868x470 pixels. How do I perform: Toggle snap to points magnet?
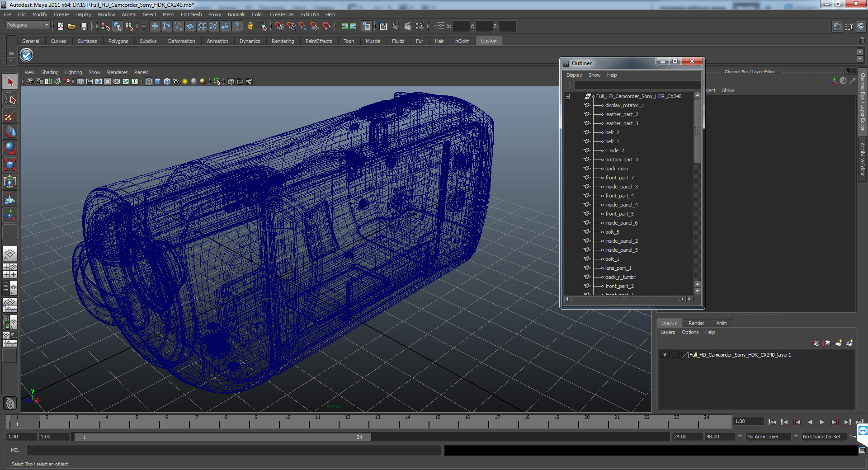[303, 27]
